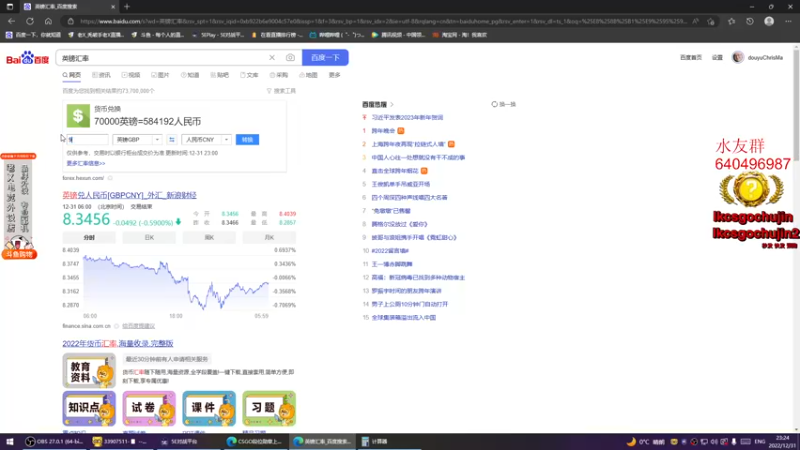The height and width of the screenshot is (450, 800).
Task: Focus the currency amount input field
Action: tap(87, 139)
